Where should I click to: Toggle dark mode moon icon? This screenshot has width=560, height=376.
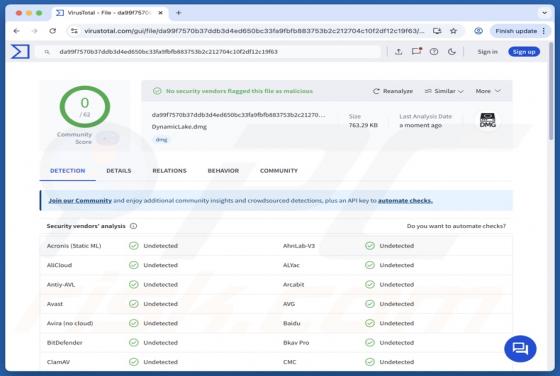(451, 52)
